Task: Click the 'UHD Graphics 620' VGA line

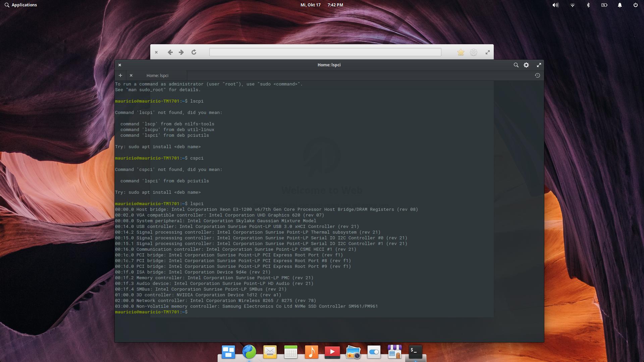Action: pyautogui.click(x=220, y=215)
